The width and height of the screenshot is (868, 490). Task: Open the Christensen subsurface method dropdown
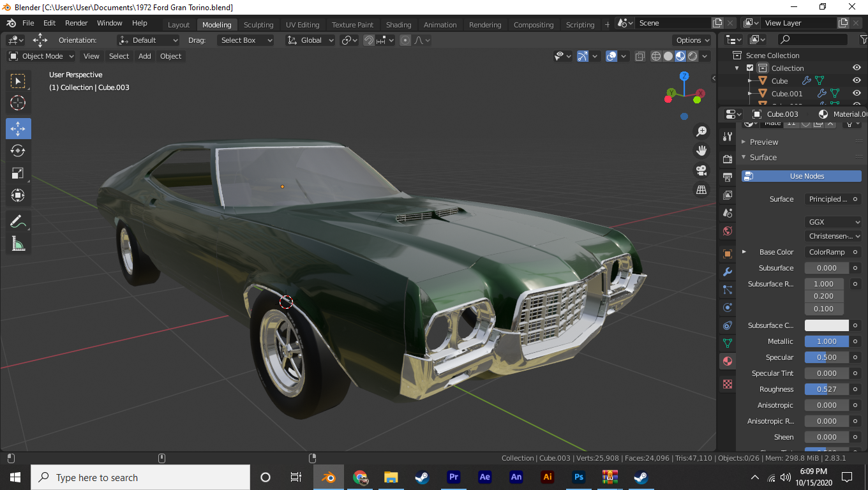833,236
